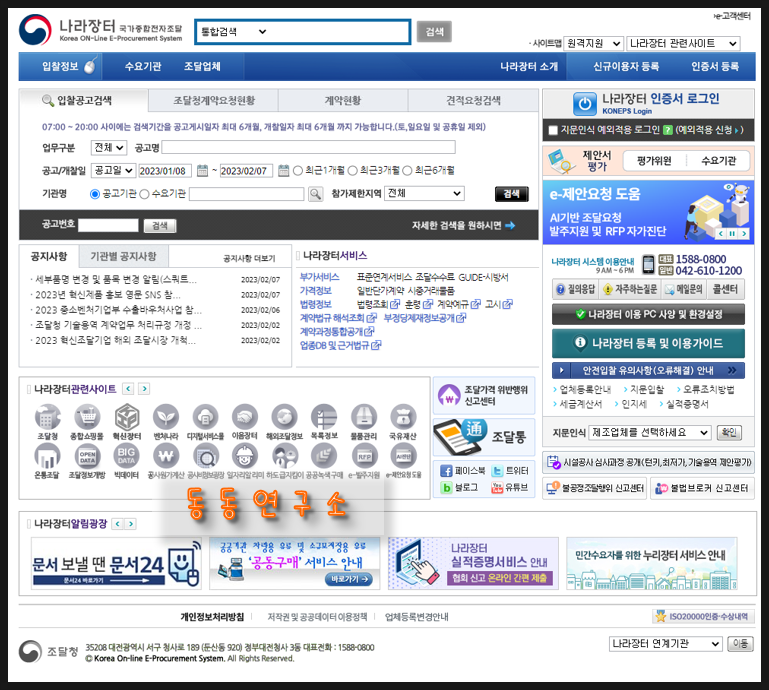769x690 pixels.
Task: Open the 조달정보개방 OPEN DATA icon
Action: pyautogui.click(x=87, y=457)
